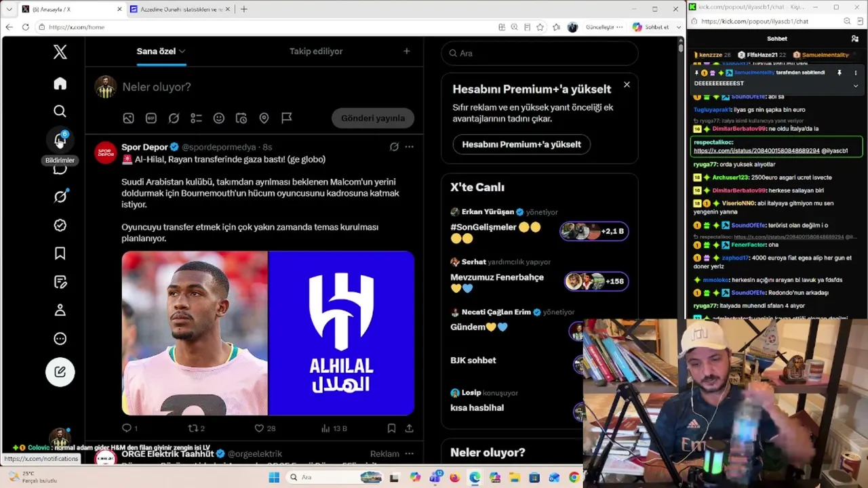
Task: View analytics of the Spor Depor post
Action: click(334, 428)
